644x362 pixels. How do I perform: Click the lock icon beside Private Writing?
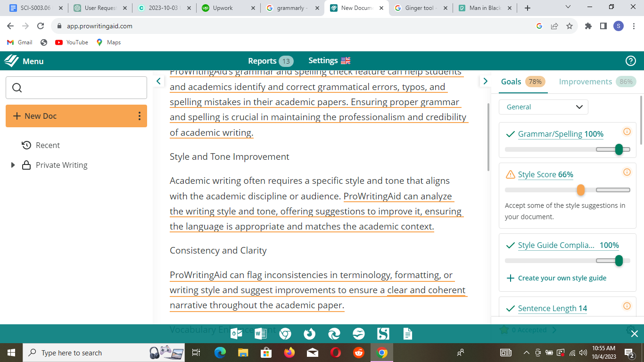(x=26, y=165)
